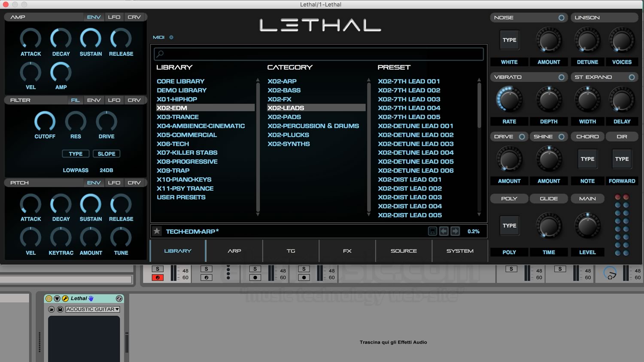Select the X02-BASS category
The height and width of the screenshot is (362, 644).
click(x=284, y=90)
